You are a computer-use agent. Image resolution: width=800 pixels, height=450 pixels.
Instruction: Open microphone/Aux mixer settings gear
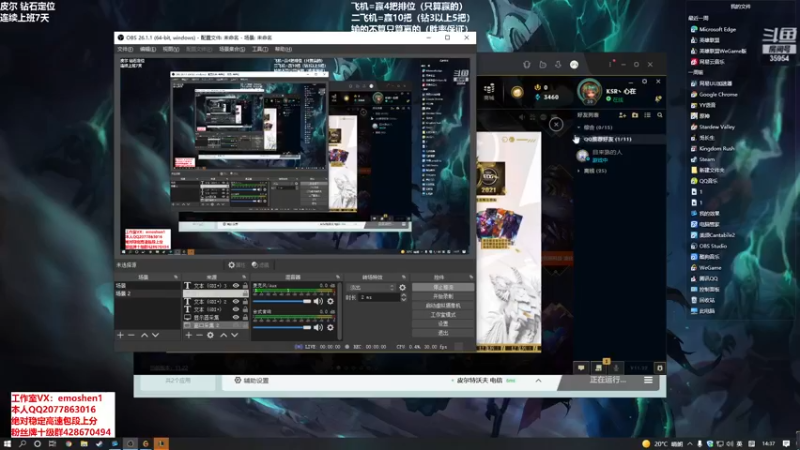[x=331, y=301]
